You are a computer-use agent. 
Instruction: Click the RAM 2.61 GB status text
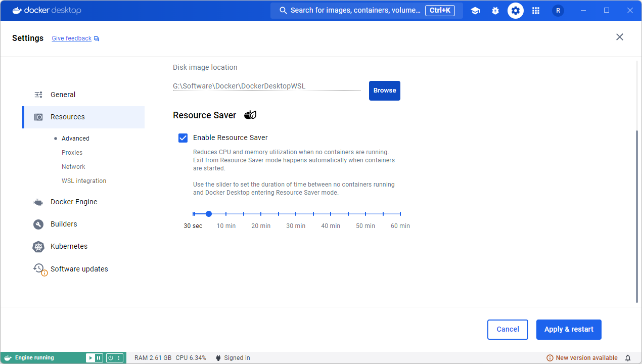coord(153,358)
